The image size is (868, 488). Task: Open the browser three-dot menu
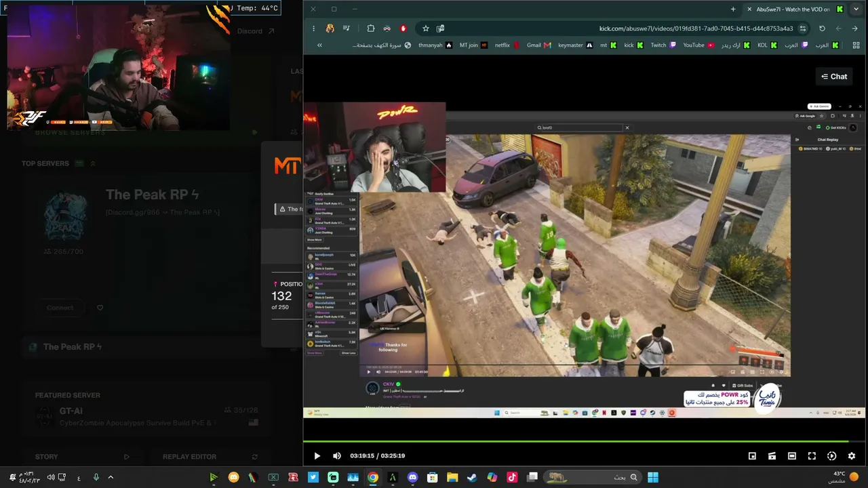click(313, 28)
